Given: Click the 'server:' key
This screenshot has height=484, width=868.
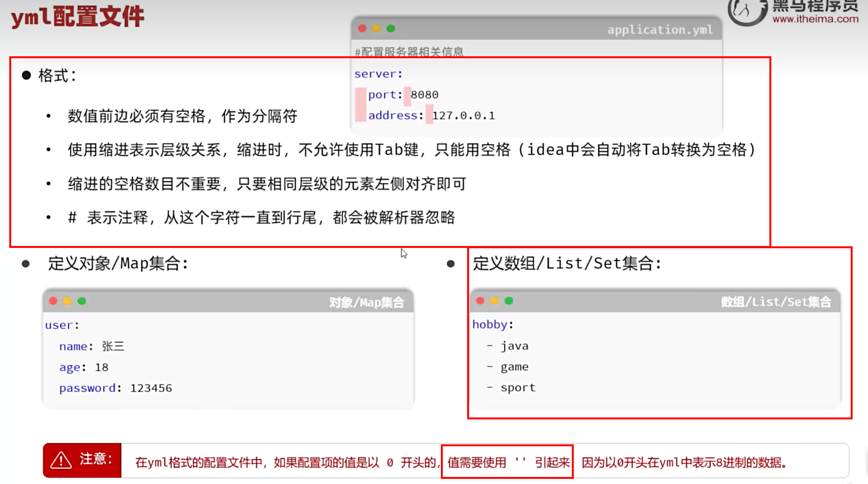Looking at the screenshot, I should click(x=378, y=74).
